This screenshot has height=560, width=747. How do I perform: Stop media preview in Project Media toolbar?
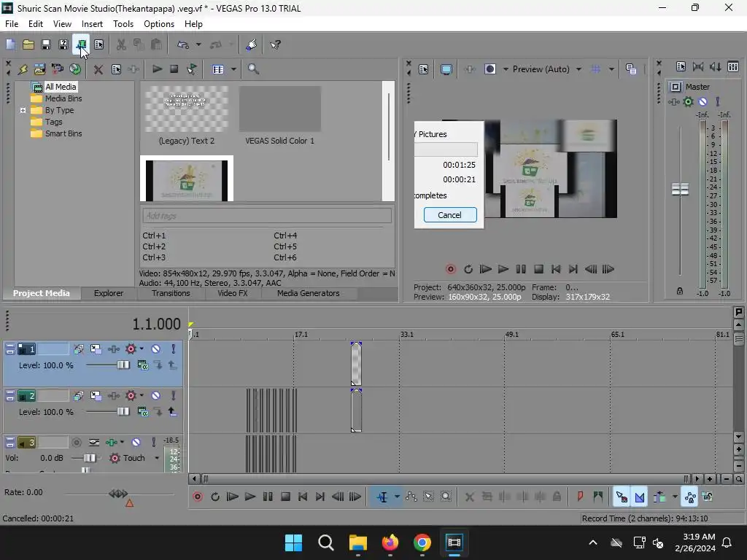pyautogui.click(x=174, y=69)
